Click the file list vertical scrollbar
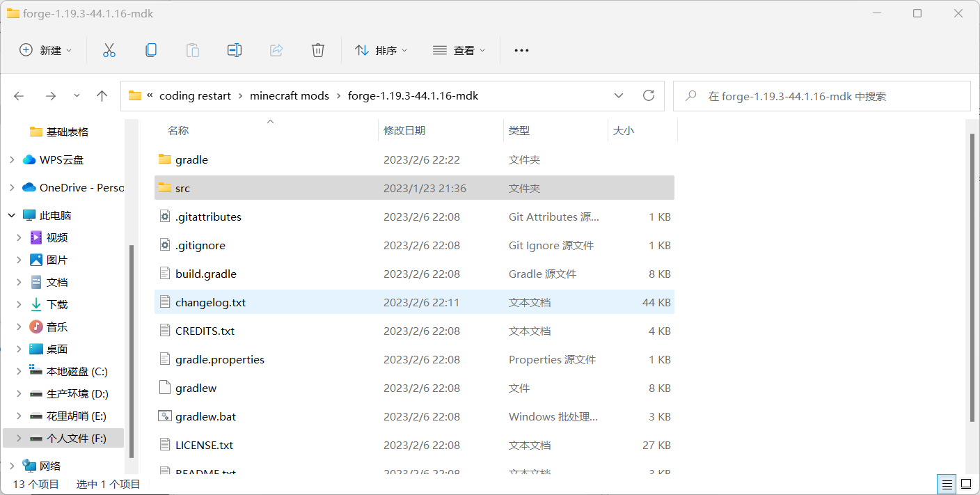Screen dimensions: 980x495 tap(973, 277)
